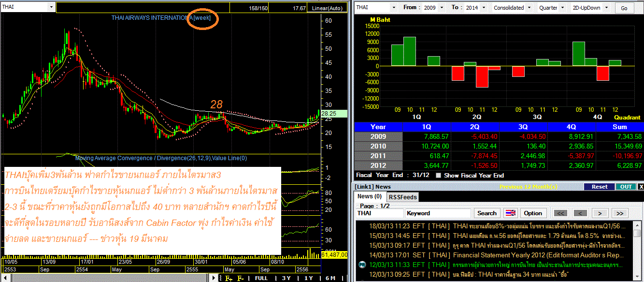
Task: Click the news Option button
Action: pos(533,213)
